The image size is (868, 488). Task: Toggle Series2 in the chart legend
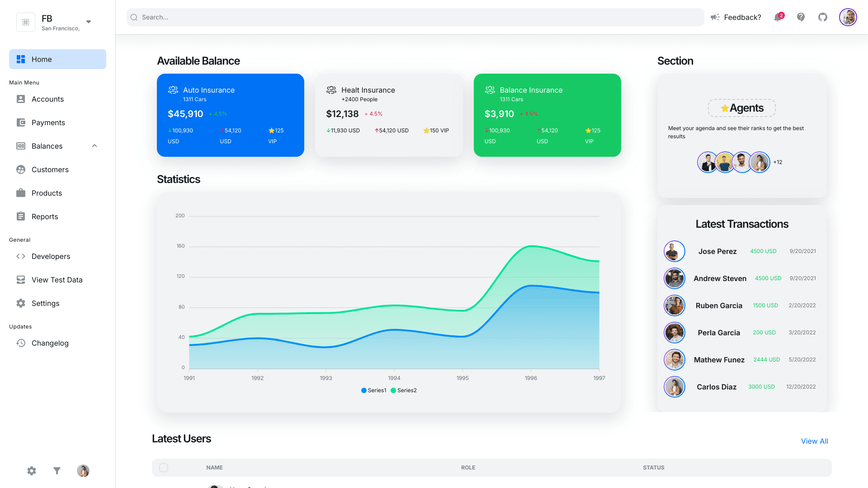(404, 390)
